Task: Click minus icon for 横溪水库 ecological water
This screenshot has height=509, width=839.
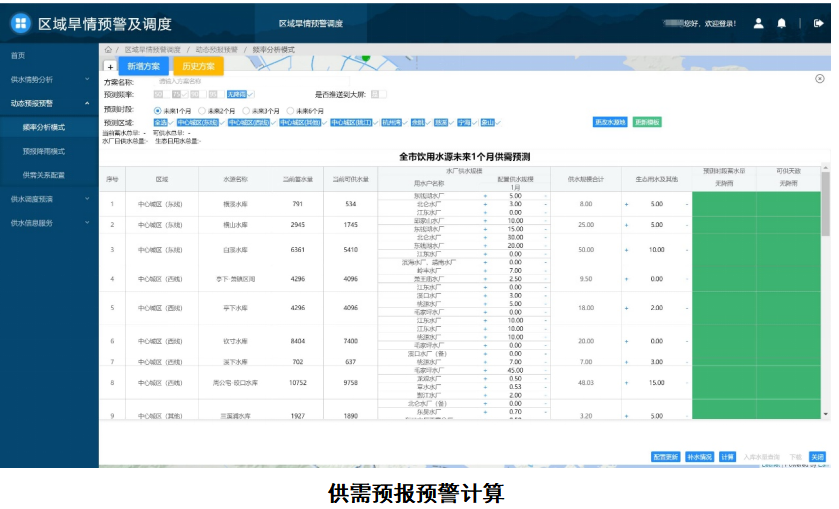Action: [687, 204]
